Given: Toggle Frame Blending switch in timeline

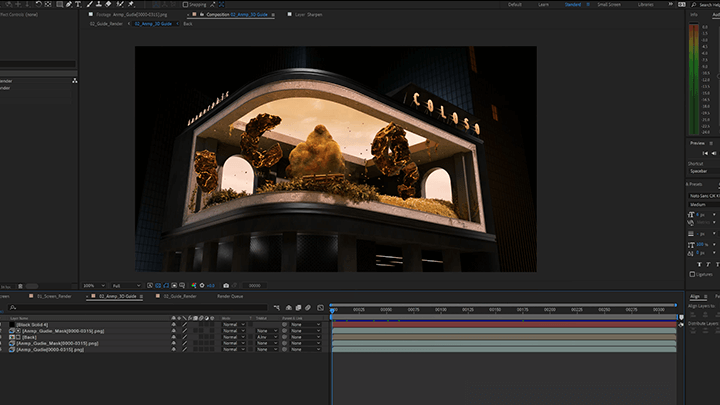Looking at the screenshot, I should pos(298,308).
